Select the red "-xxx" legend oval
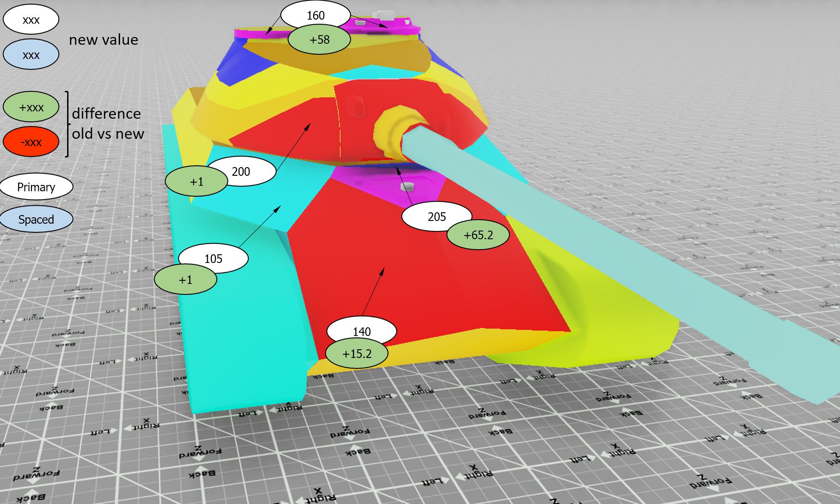Image resolution: width=840 pixels, height=504 pixels. [x=31, y=142]
